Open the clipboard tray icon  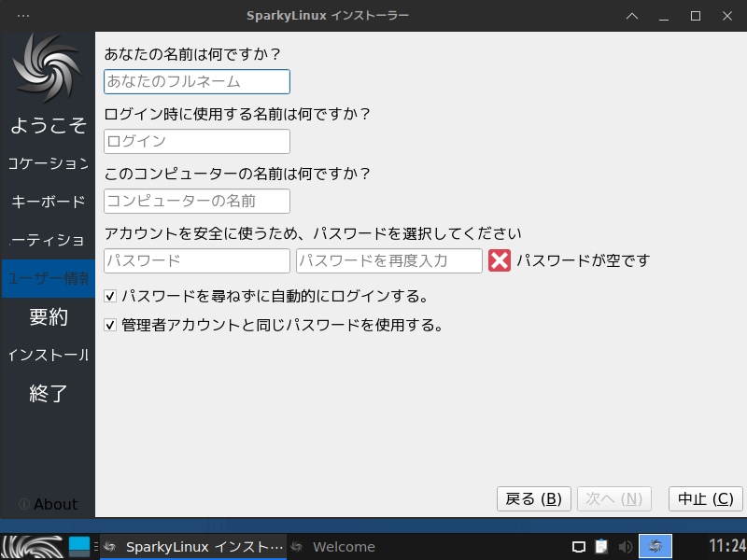point(601,546)
